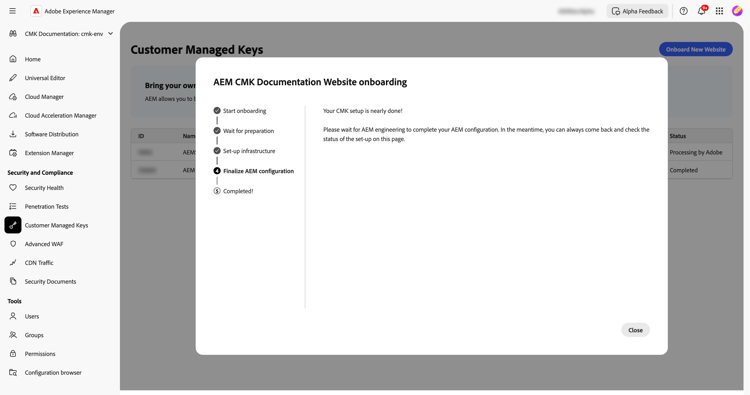Open Universal Editor from sidebar
This screenshot has width=750, height=395.
click(45, 78)
